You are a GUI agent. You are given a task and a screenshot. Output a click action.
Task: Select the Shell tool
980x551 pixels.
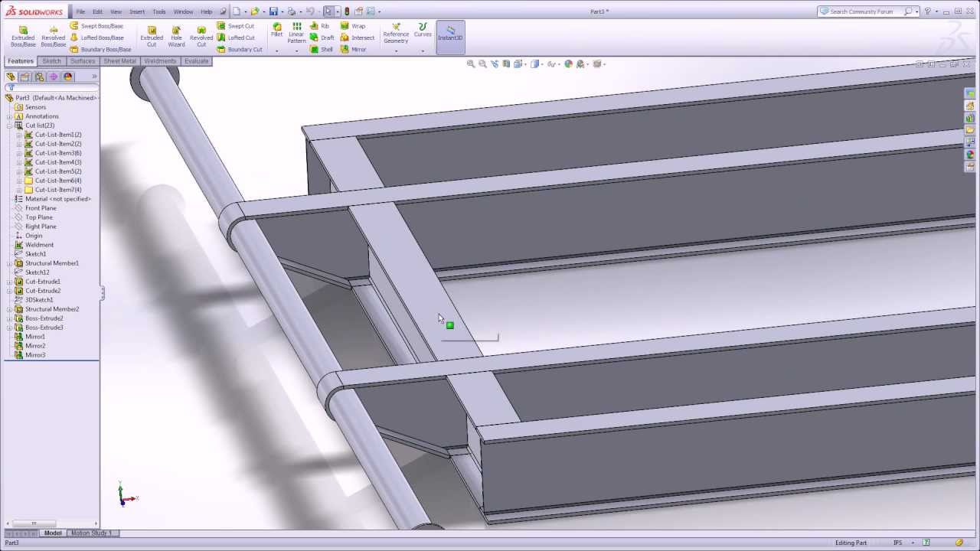(322, 50)
